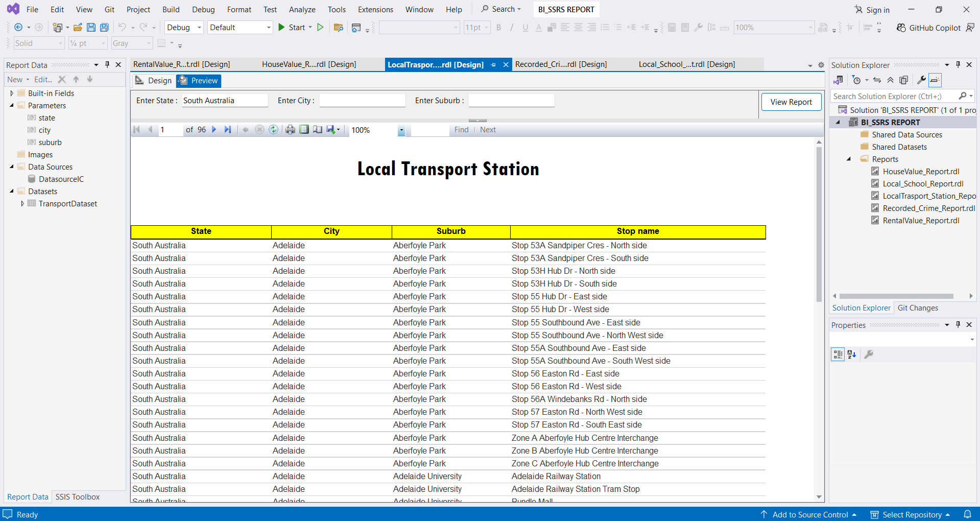Click the Refresh report icon
980x521 pixels.
pyautogui.click(x=274, y=130)
